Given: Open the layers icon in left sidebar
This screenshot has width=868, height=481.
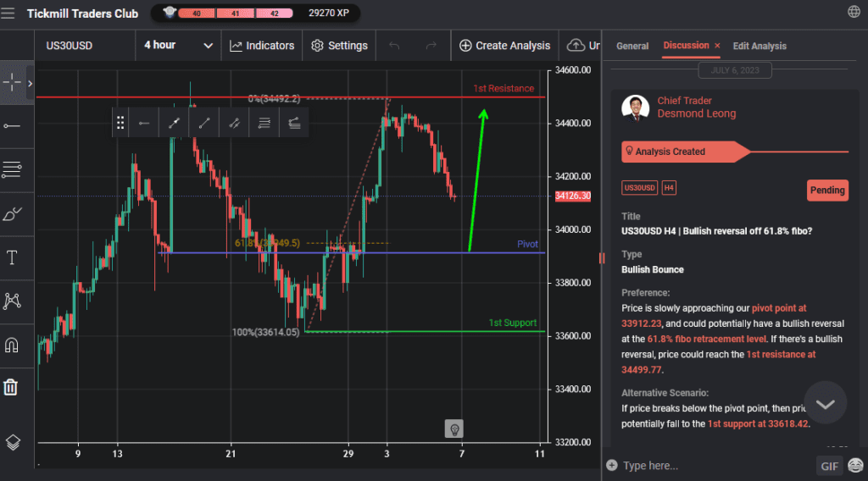Looking at the screenshot, I should (x=12, y=442).
